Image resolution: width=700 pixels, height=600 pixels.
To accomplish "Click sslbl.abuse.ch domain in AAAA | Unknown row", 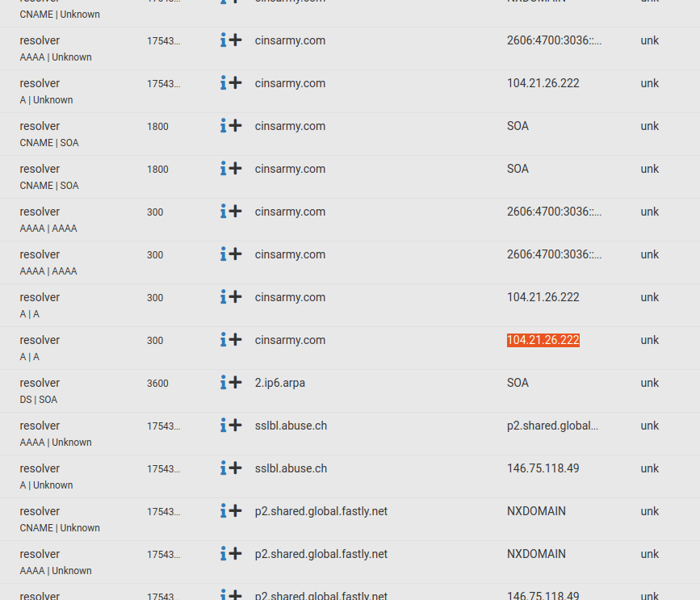I will pyautogui.click(x=291, y=426).
